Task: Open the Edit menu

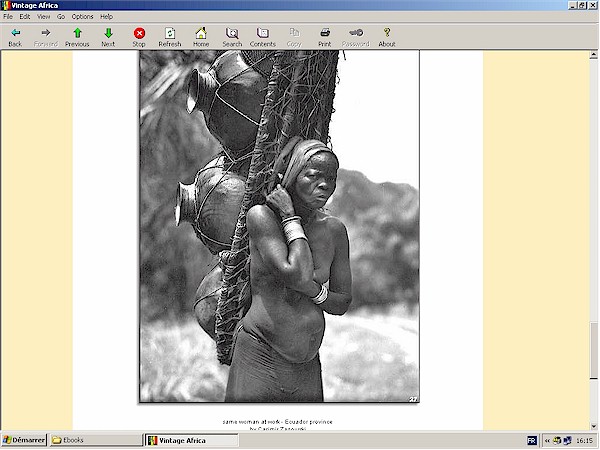Action: pyautogui.click(x=25, y=16)
